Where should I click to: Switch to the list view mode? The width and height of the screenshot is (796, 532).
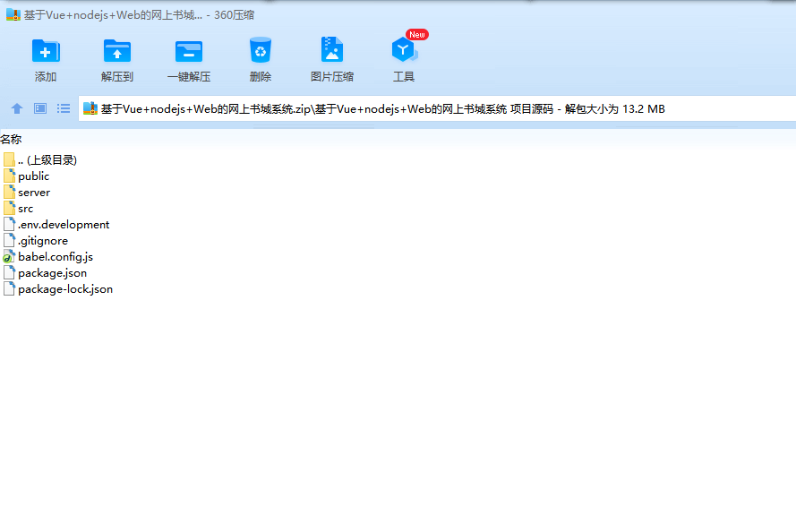click(x=64, y=108)
